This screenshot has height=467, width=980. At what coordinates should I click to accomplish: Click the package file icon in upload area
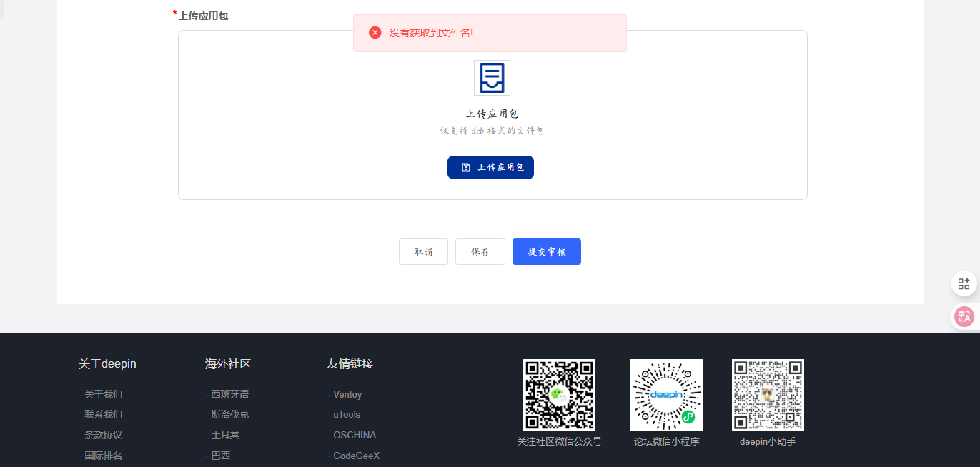tap(492, 78)
